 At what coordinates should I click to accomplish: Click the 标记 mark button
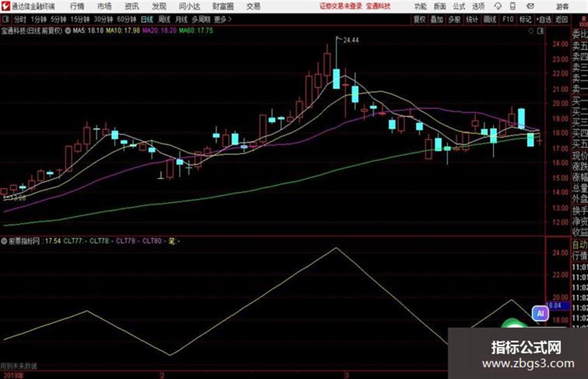tap(525, 19)
